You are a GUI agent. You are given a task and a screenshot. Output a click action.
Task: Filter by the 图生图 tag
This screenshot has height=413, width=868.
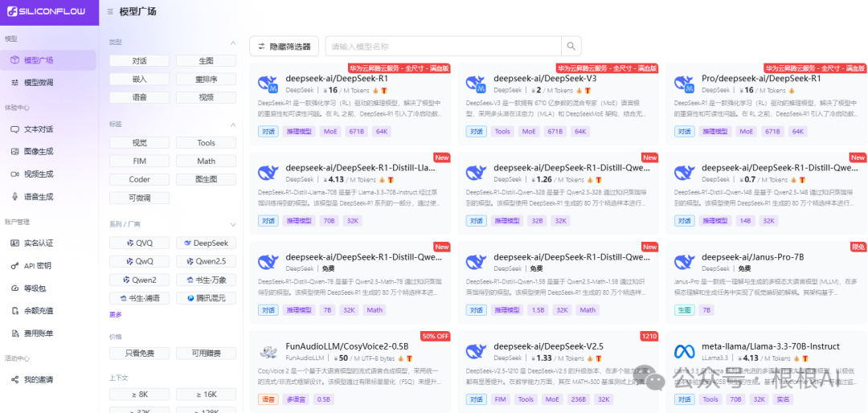(x=206, y=179)
